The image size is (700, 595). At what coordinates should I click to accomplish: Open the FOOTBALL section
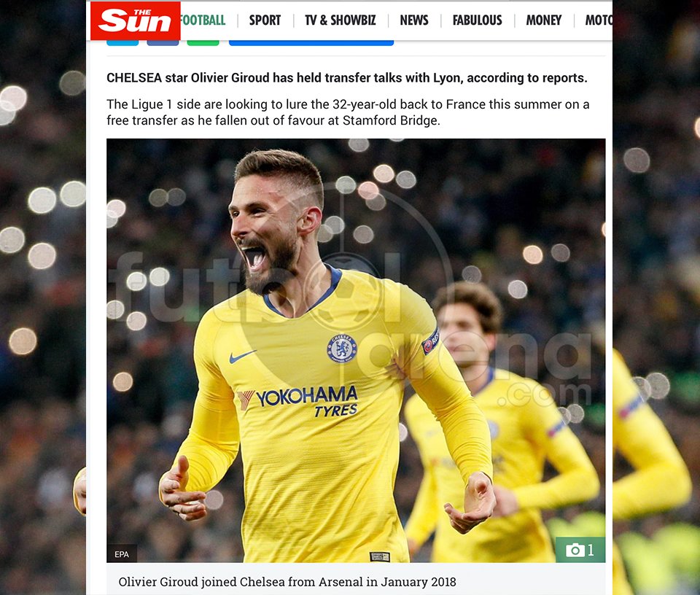(203, 20)
